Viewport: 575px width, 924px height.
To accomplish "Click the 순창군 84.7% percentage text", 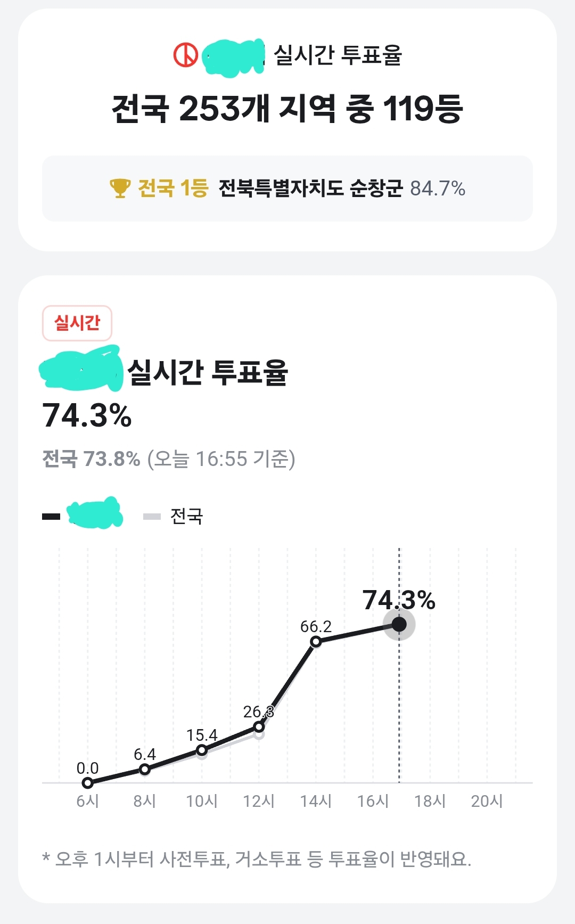I will [438, 189].
